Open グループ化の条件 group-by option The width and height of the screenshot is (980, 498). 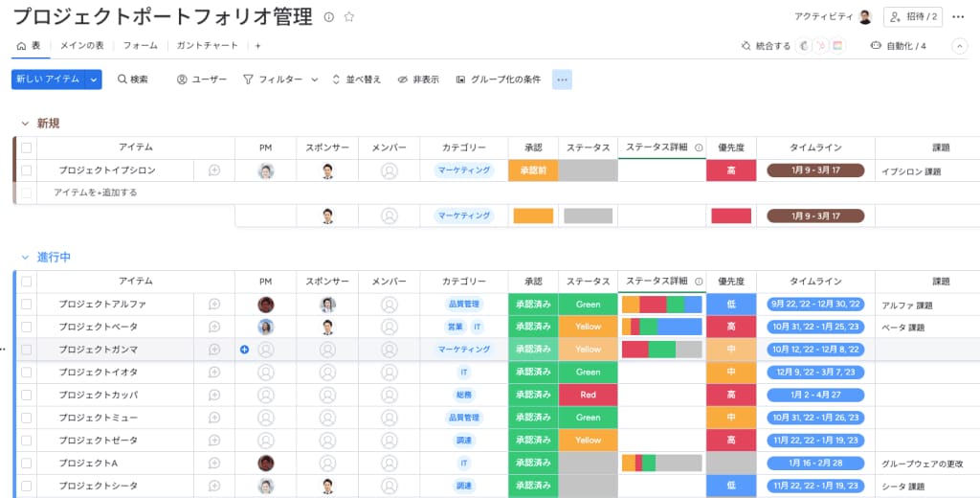[x=498, y=79]
